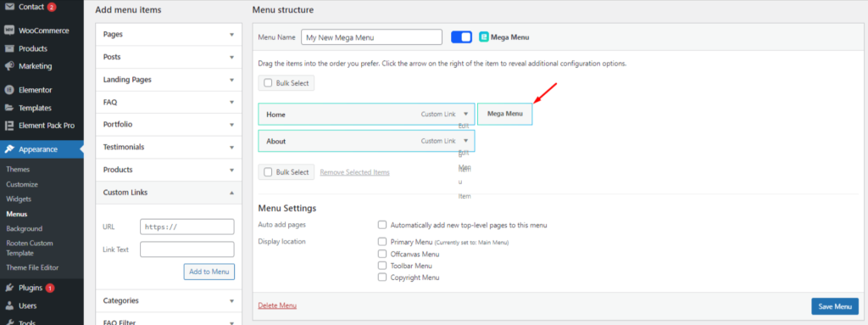The image size is (868, 325).
Task: Check the lower Bulk Select checkbox
Action: tap(268, 172)
